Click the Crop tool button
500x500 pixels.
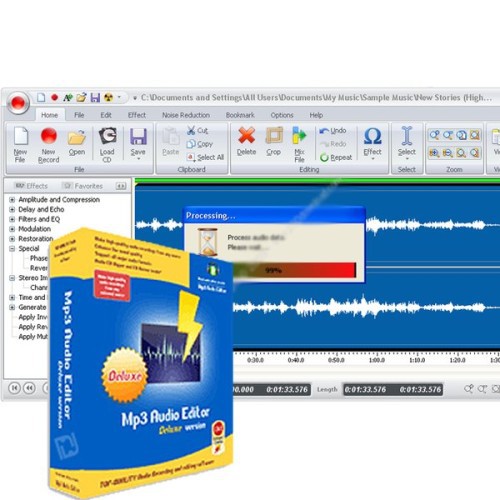[274, 142]
